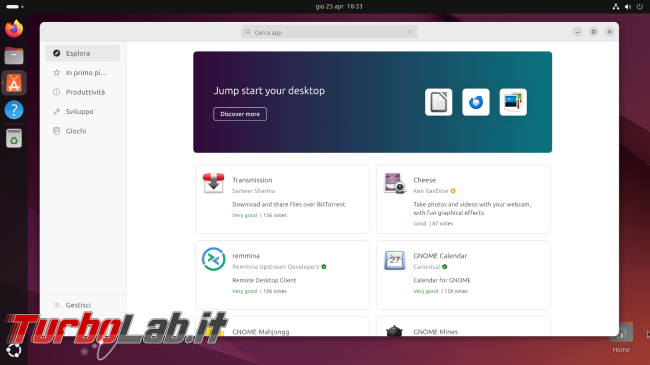Click the network status icon
Screen dimensions: 650x365
(616, 6)
